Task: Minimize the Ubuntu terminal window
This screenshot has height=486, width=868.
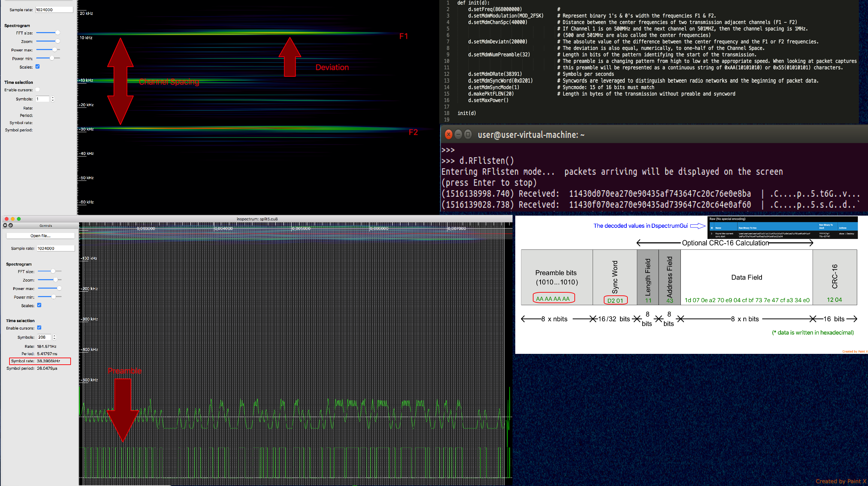Action: coord(458,135)
